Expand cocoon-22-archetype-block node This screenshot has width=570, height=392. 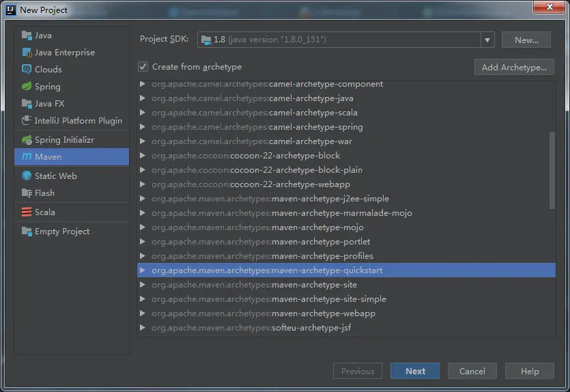(x=143, y=156)
